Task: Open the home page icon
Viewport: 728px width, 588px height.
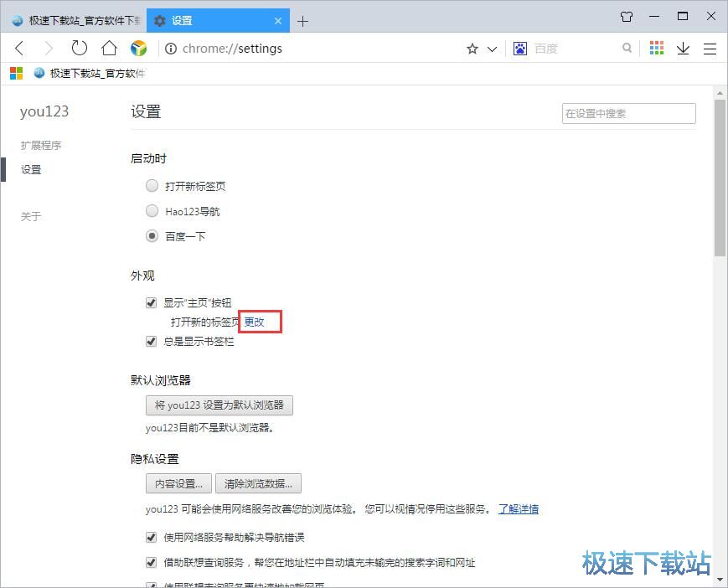Action: (x=109, y=48)
